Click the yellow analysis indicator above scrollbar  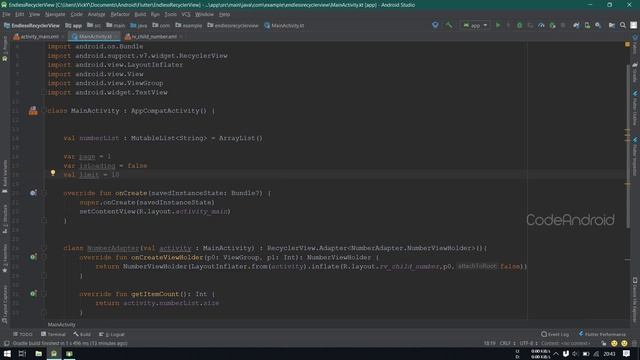[627, 44]
